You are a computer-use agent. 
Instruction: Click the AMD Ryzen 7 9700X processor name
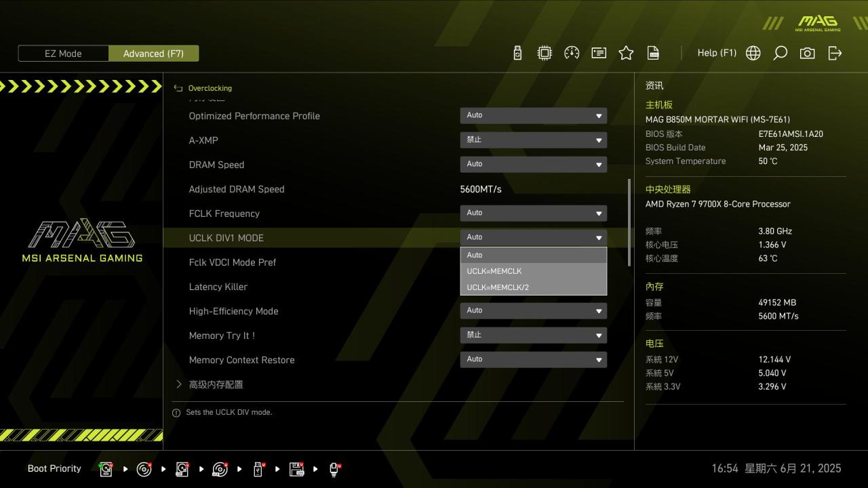[718, 204]
